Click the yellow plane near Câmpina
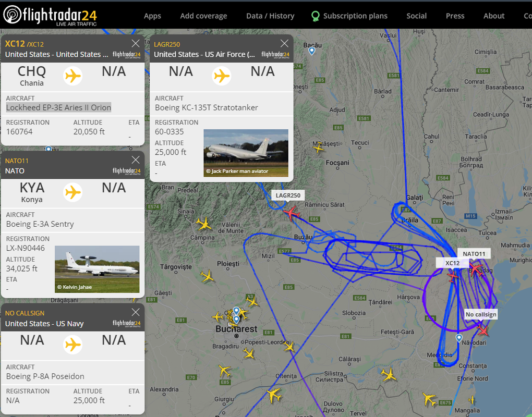The width and height of the screenshot is (532, 417). [203, 224]
